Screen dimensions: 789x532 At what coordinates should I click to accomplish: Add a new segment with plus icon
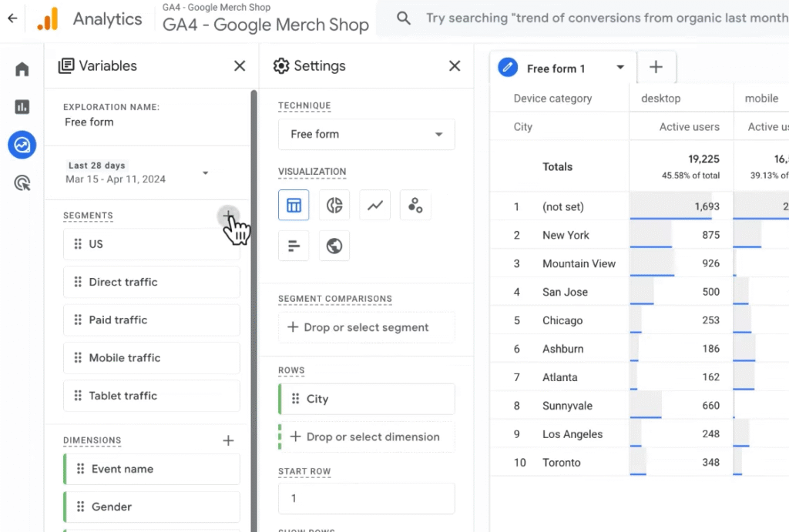[228, 216]
